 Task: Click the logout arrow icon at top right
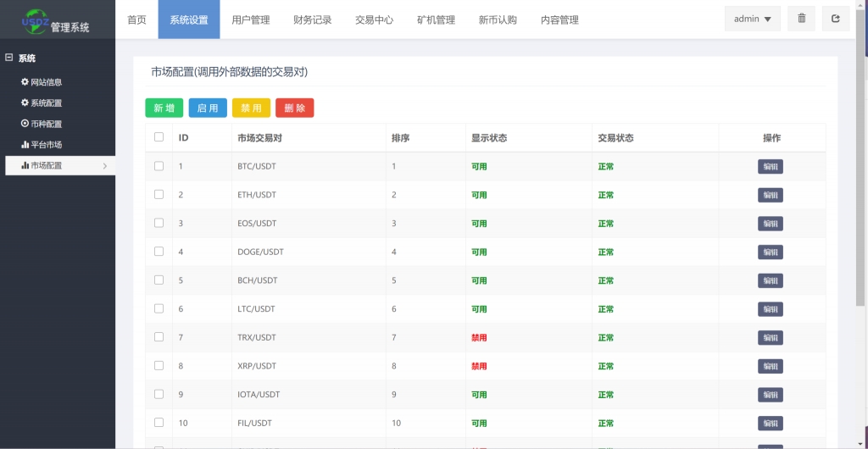point(835,19)
